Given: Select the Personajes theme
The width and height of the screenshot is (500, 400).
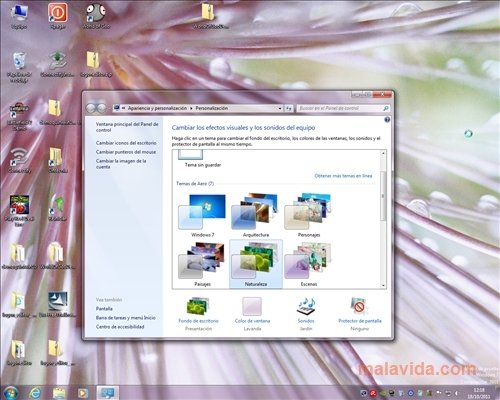Looking at the screenshot, I should [309, 215].
